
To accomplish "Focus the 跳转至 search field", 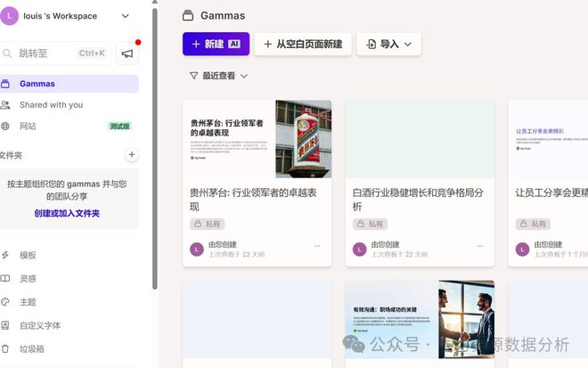I will point(54,53).
